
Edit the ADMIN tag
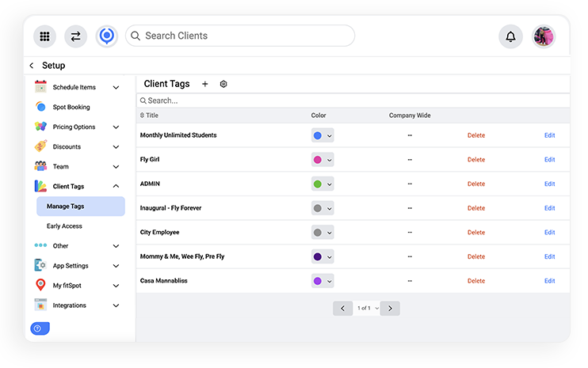pyautogui.click(x=550, y=184)
